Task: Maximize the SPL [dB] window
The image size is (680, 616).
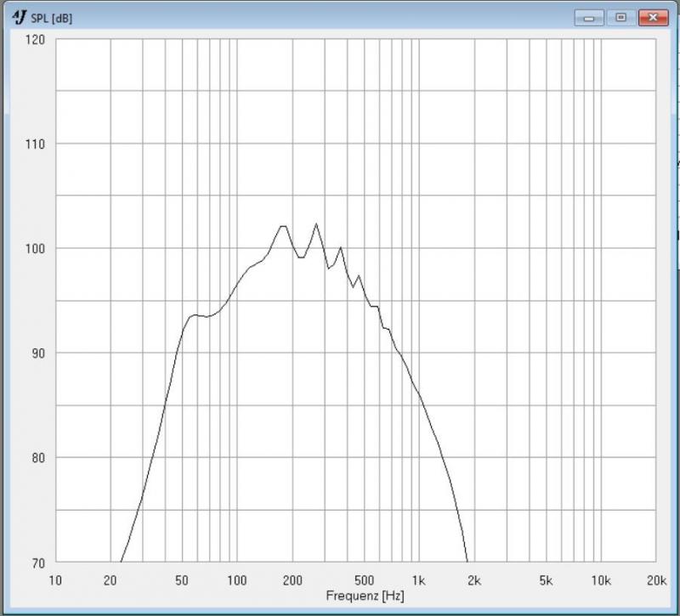Action: click(x=620, y=18)
